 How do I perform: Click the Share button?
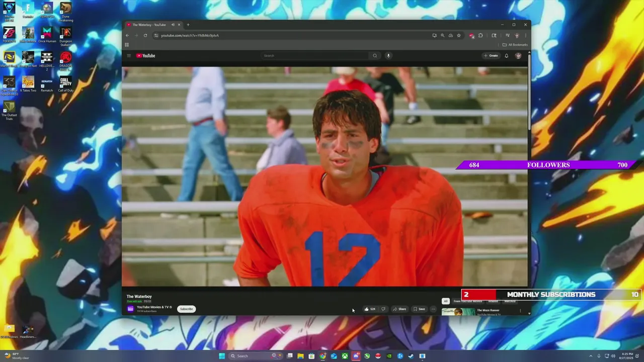pyautogui.click(x=399, y=309)
